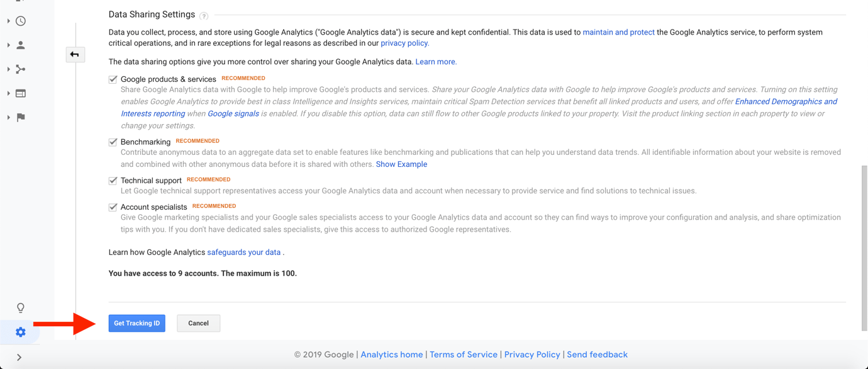868x369 pixels.
Task: Expand the Audience section arrow
Action: pos(8,45)
